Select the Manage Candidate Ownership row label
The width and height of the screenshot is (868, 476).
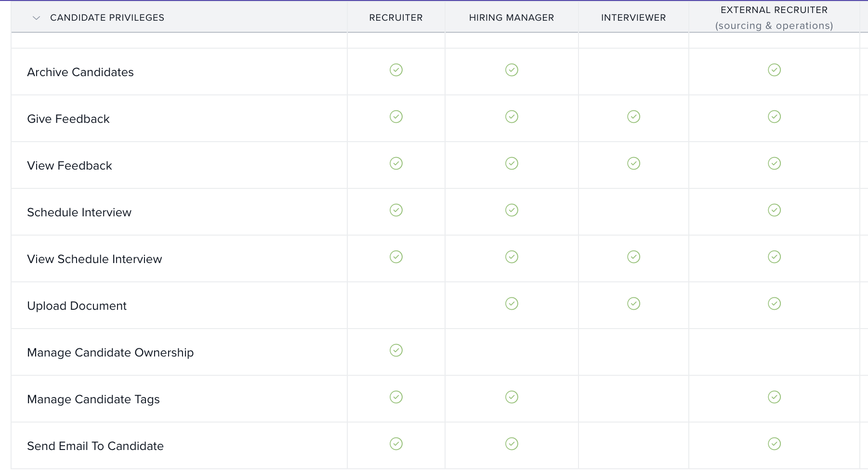coord(110,353)
